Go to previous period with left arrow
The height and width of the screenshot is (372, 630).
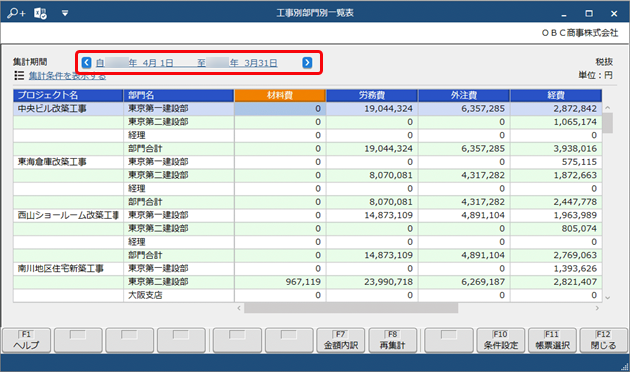pyautogui.click(x=86, y=63)
